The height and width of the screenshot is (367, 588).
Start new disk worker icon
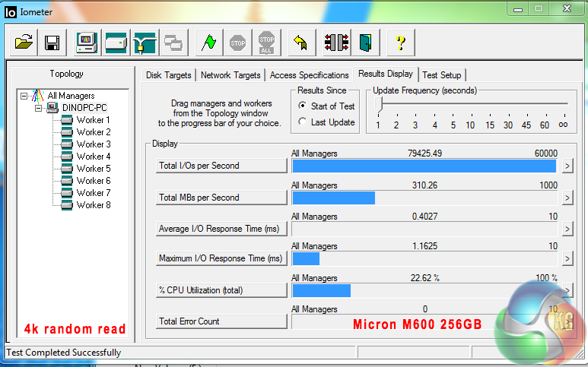pyautogui.click(x=116, y=43)
